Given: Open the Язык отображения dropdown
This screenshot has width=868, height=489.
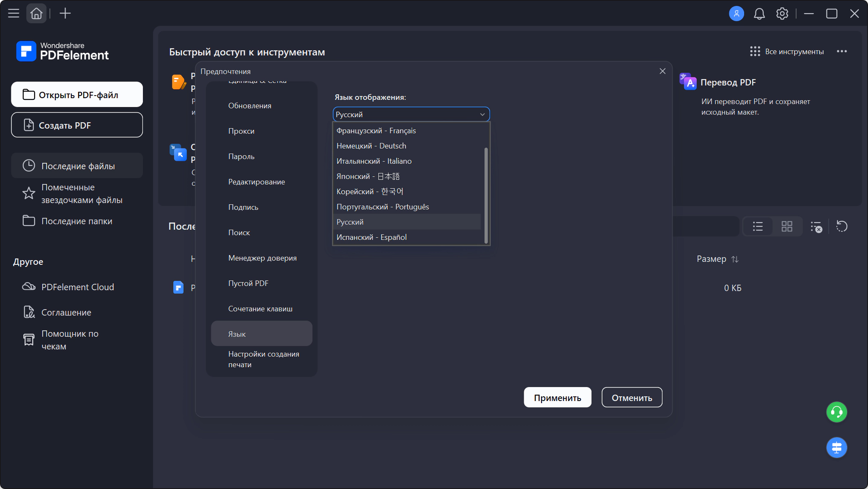Looking at the screenshot, I should pos(411,114).
